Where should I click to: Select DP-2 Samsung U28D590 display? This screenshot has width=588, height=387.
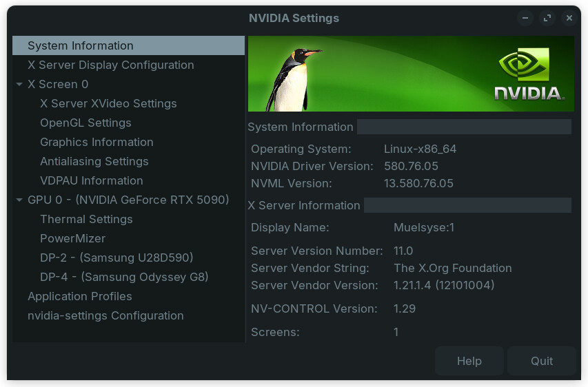click(x=116, y=258)
